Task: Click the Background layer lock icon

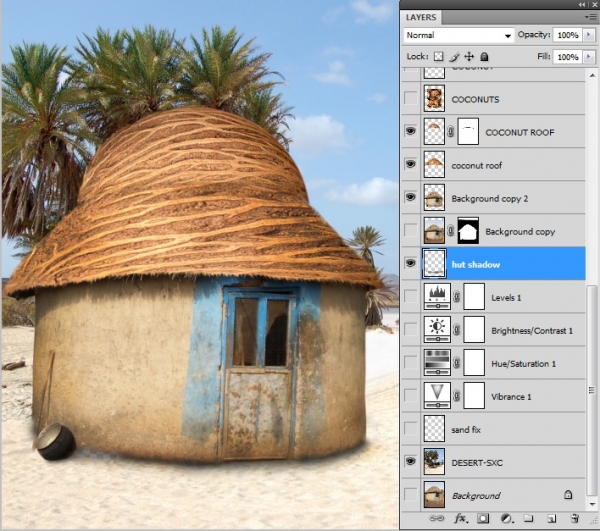Action: coord(568,495)
